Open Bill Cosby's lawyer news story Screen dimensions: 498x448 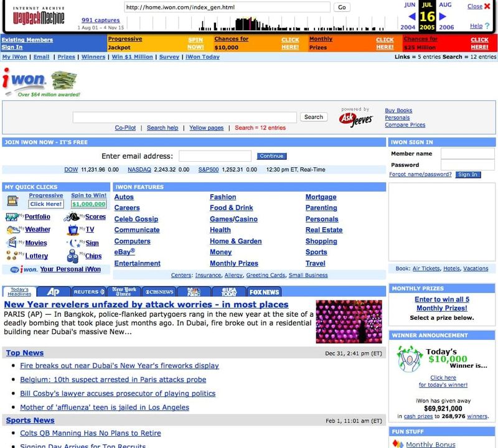click(x=118, y=394)
